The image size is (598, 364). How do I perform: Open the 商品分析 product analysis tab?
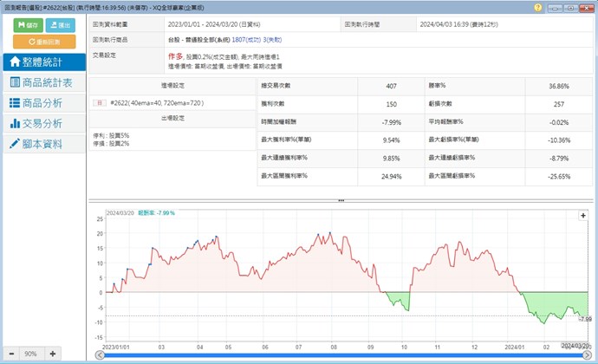point(43,103)
